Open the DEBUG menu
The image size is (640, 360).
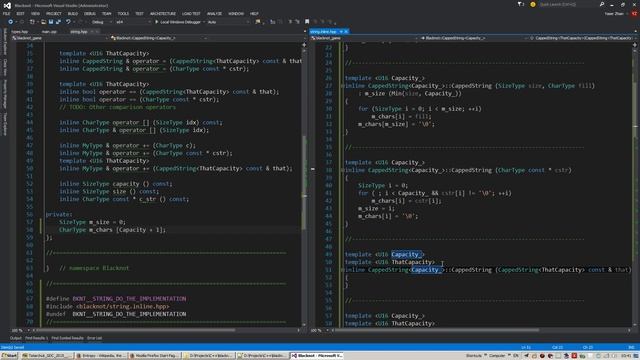click(x=90, y=13)
